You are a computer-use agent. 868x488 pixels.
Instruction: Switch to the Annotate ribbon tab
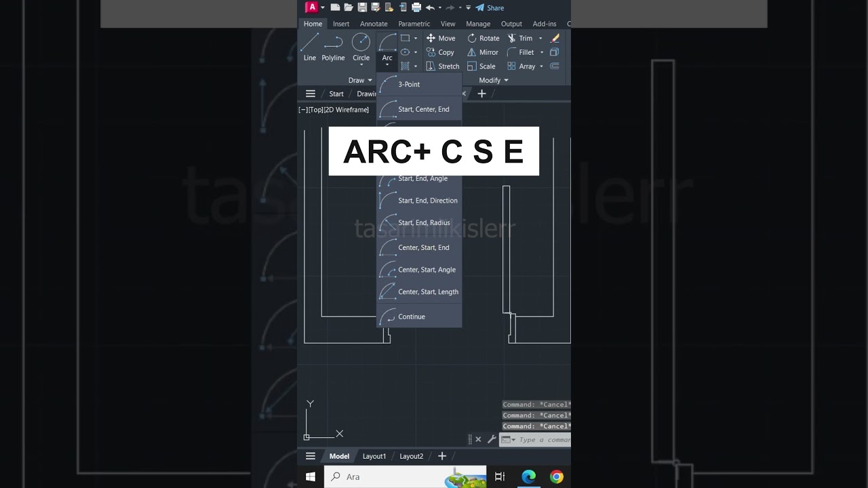point(374,24)
